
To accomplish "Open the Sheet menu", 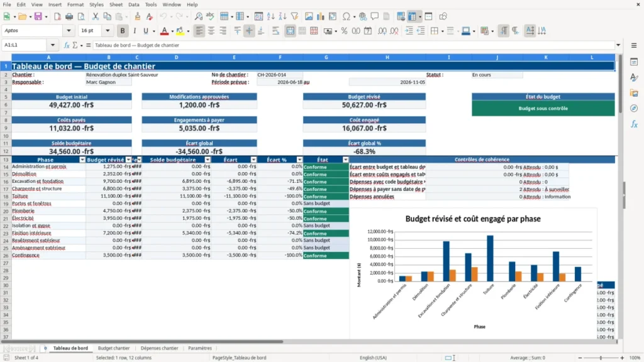I will click(x=116, y=4).
